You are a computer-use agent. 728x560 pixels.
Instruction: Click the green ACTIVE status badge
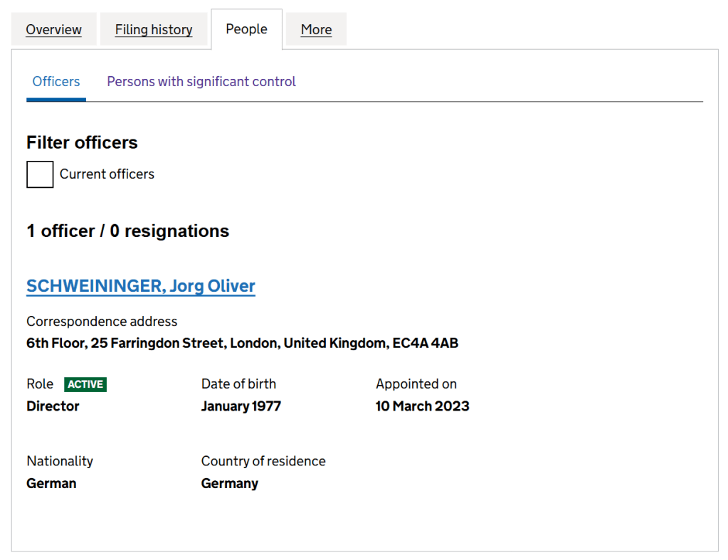pyautogui.click(x=85, y=384)
